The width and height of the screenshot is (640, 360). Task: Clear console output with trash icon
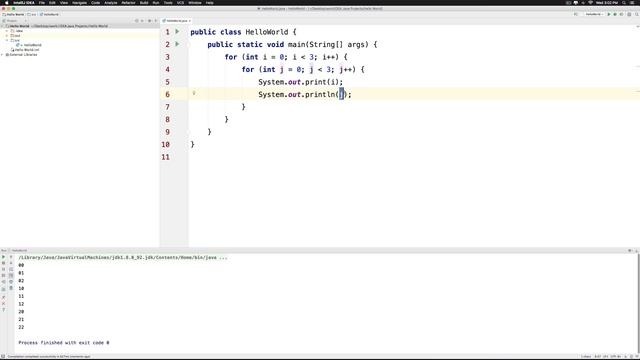pos(11,288)
